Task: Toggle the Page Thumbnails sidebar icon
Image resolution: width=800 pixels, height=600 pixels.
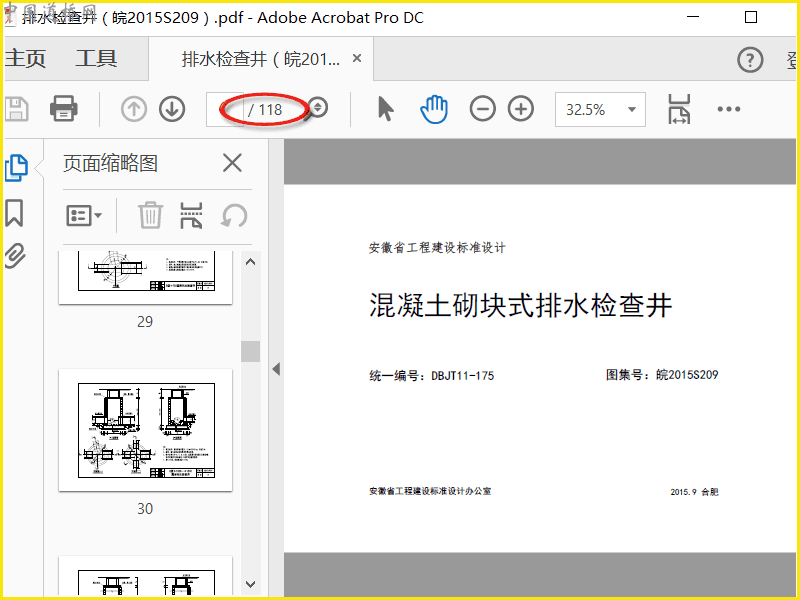Action: pos(16,167)
